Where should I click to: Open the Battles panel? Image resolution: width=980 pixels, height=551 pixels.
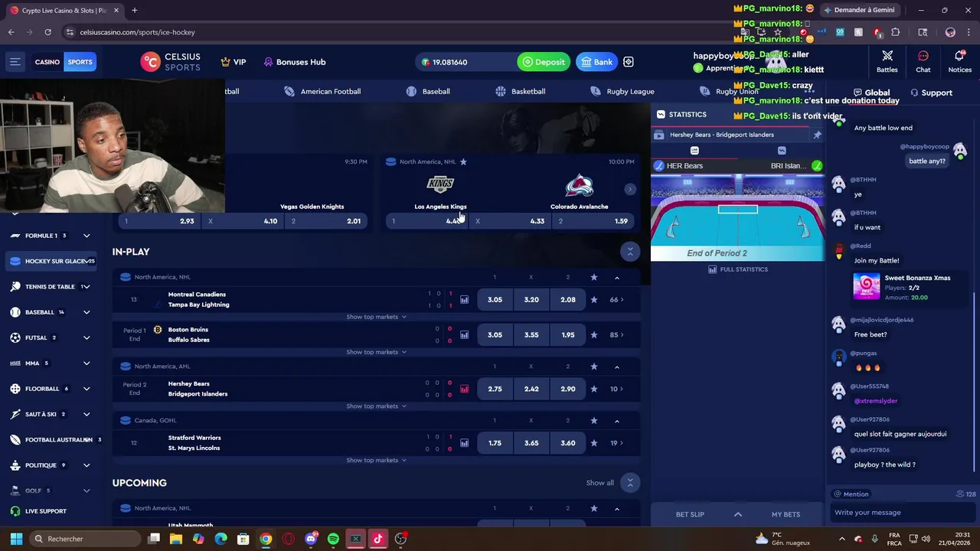pyautogui.click(x=887, y=61)
